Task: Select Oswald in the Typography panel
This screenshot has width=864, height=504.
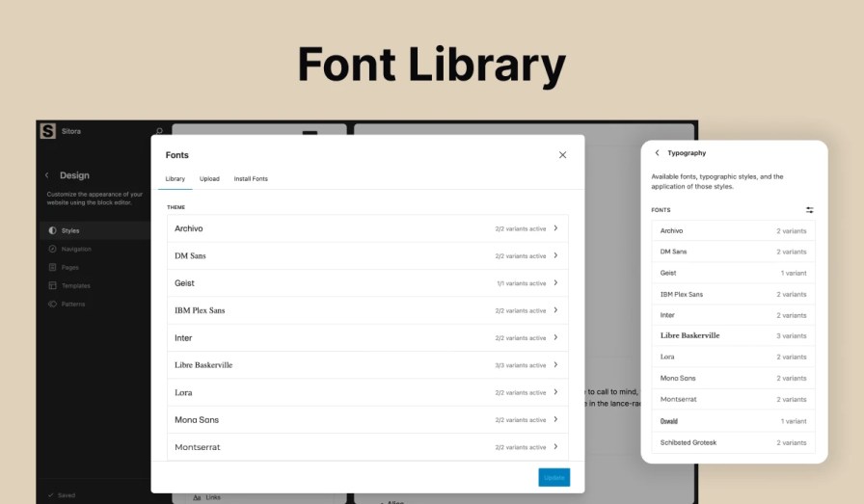Action: [733, 421]
